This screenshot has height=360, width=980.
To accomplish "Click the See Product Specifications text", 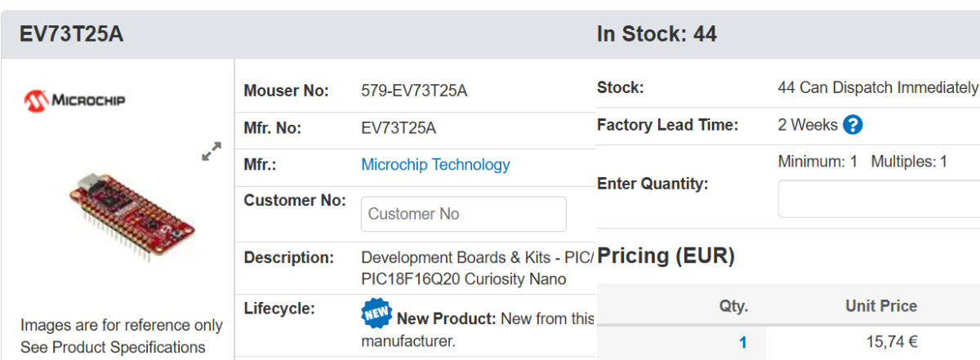I will point(113,347).
